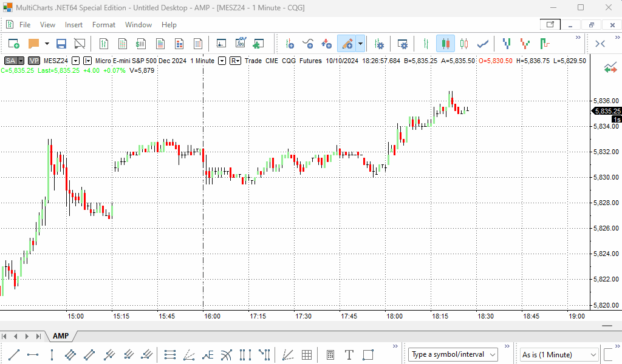Open the 1 Minute resolution dropdown
622x364 pixels.
point(222,61)
